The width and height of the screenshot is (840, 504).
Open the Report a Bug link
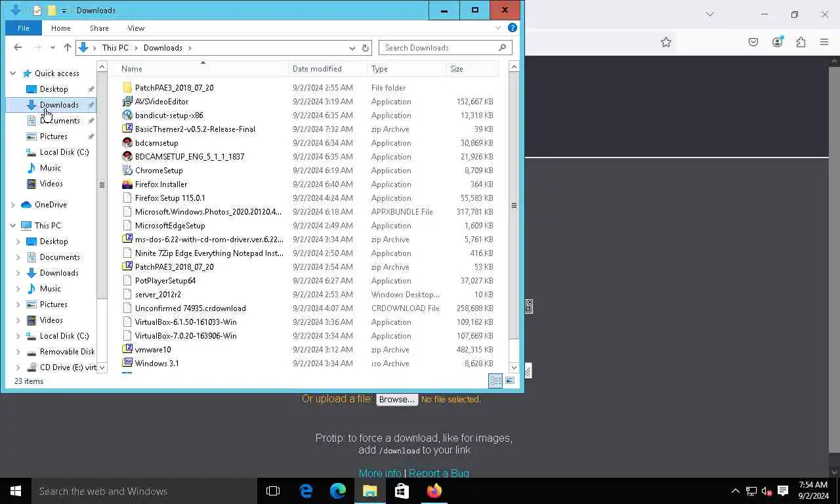coord(439,473)
